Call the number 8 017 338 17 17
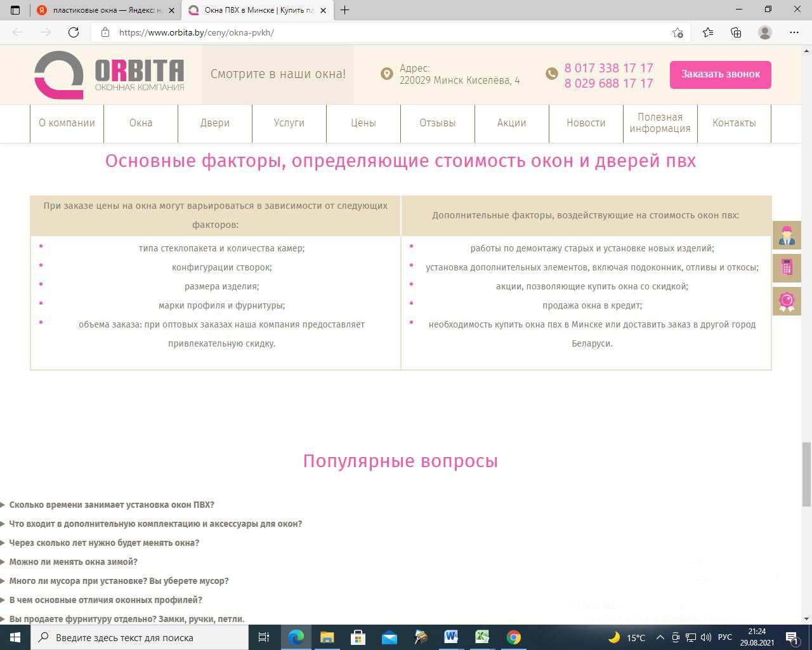The width and height of the screenshot is (812, 650). click(608, 68)
